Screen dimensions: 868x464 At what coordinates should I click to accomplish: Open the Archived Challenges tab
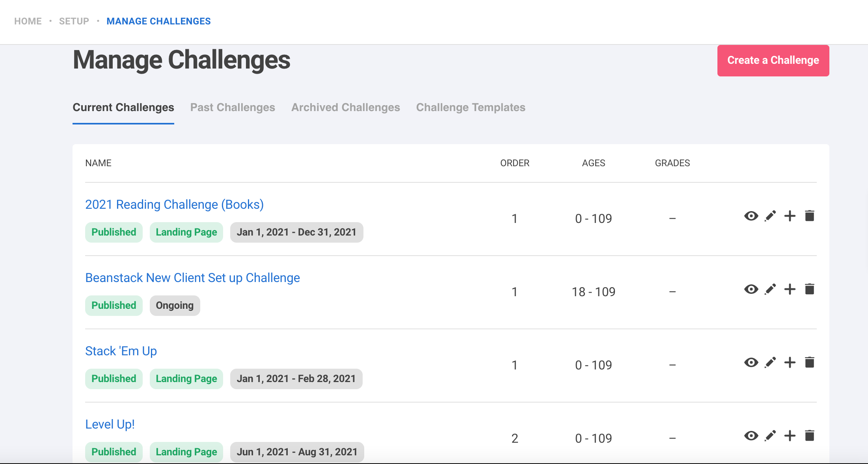pyautogui.click(x=345, y=107)
